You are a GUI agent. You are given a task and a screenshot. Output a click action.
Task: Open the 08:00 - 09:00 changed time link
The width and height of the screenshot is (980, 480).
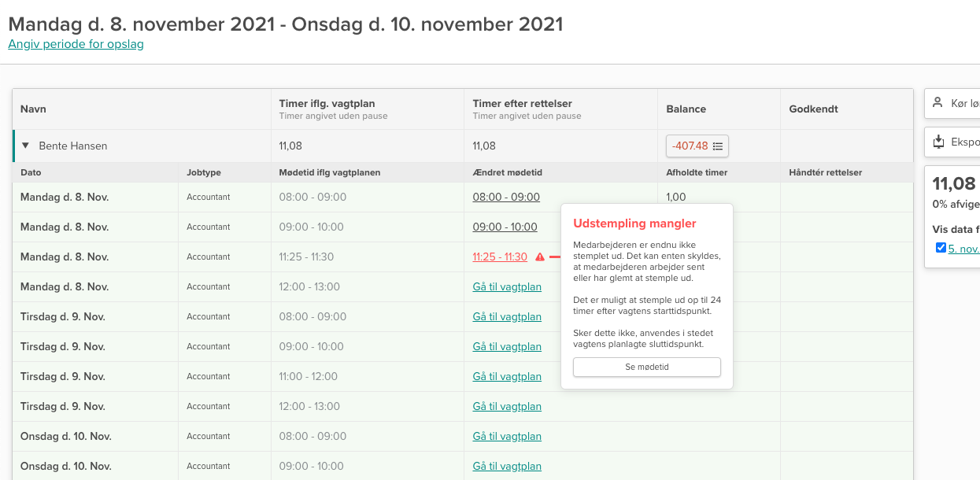point(506,198)
